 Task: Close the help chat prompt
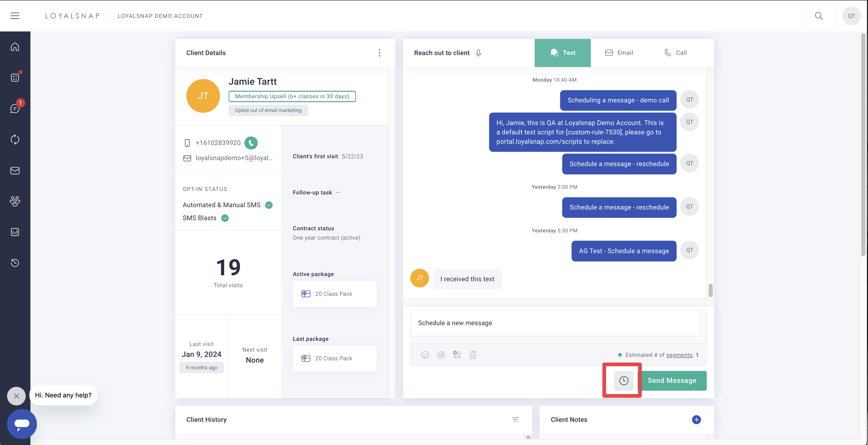click(16, 396)
